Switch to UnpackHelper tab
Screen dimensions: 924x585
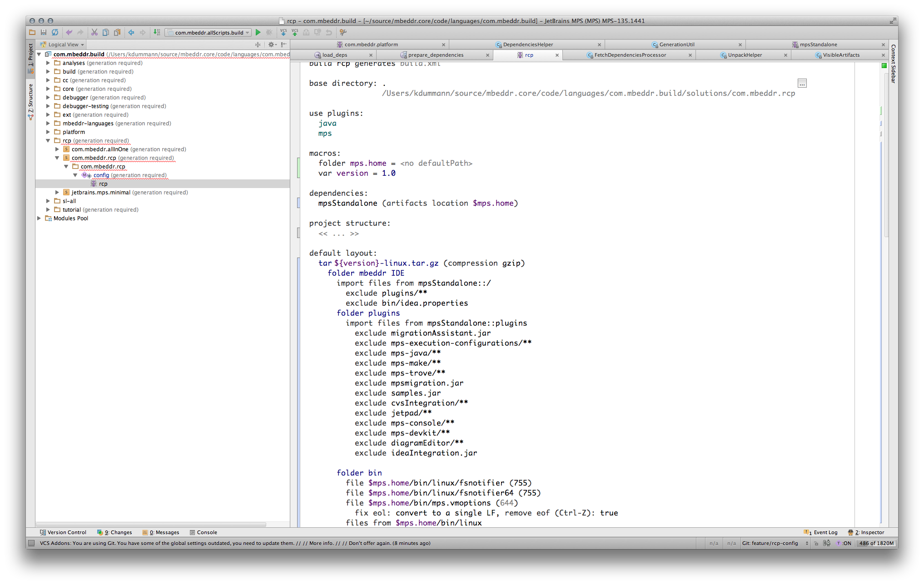point(744,55)
